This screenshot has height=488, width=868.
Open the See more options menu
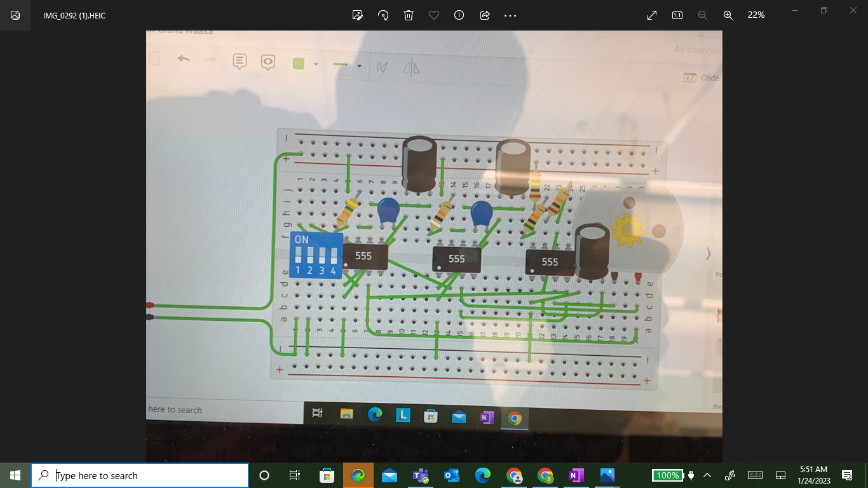click(x=510, y=15)
